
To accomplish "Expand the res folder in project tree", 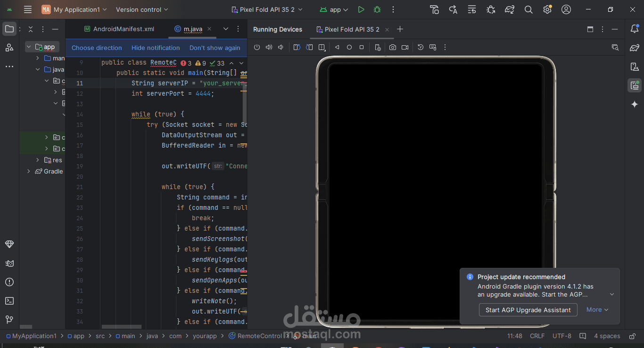I will point(38,160).
